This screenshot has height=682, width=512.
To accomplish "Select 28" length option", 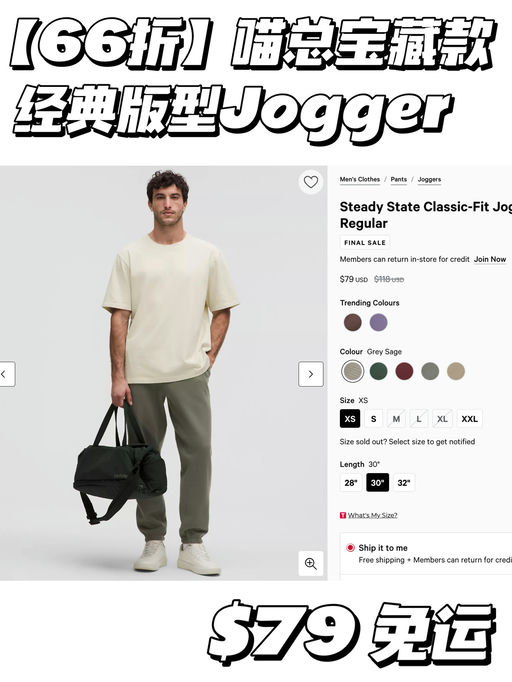I will (351, 483).
